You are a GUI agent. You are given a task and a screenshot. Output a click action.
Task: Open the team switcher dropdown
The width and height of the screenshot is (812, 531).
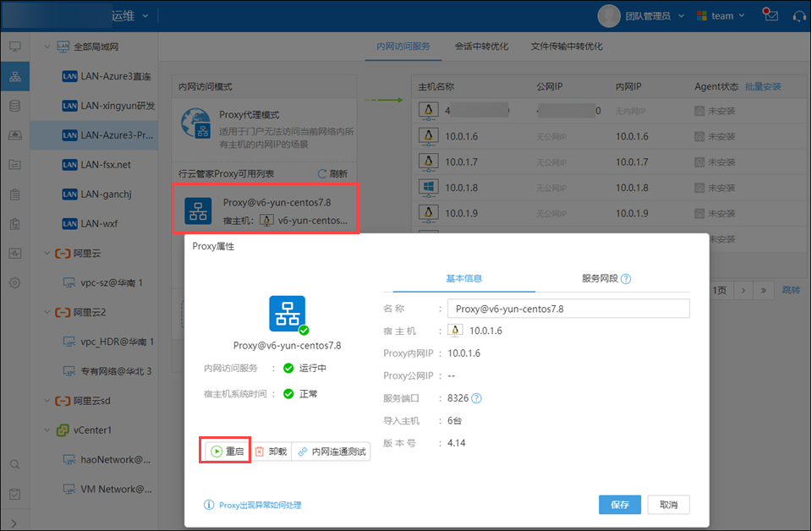[x=721, y=15]
